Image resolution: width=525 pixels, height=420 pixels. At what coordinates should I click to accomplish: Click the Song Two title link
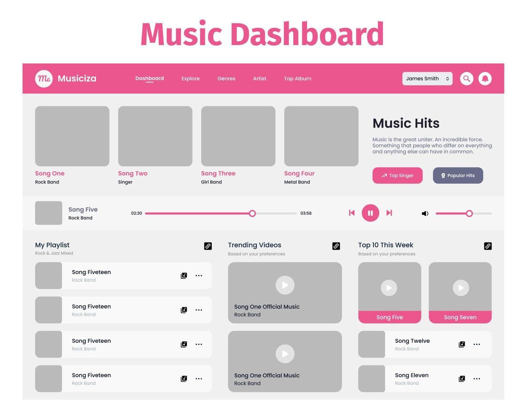click(133, 174)
